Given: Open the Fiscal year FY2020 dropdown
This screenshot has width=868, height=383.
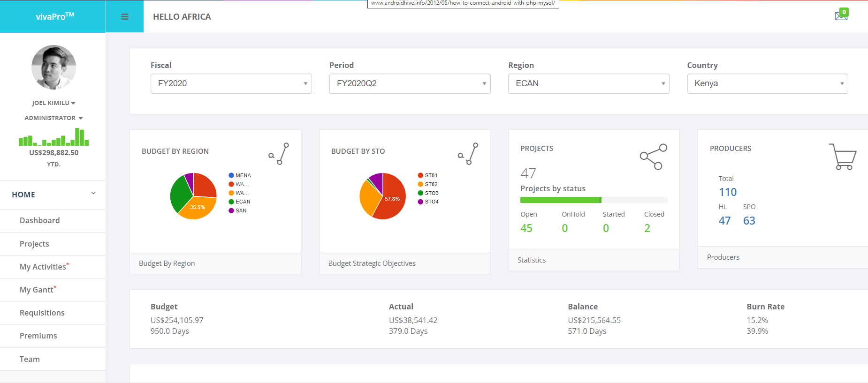Looking at the screenshot, I should [231, 83].
